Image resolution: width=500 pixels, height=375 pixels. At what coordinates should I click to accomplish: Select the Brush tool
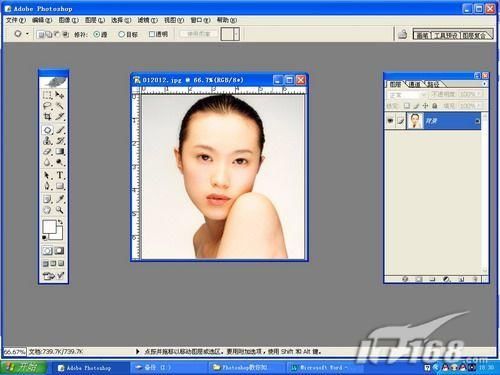[x=60, y=130]
